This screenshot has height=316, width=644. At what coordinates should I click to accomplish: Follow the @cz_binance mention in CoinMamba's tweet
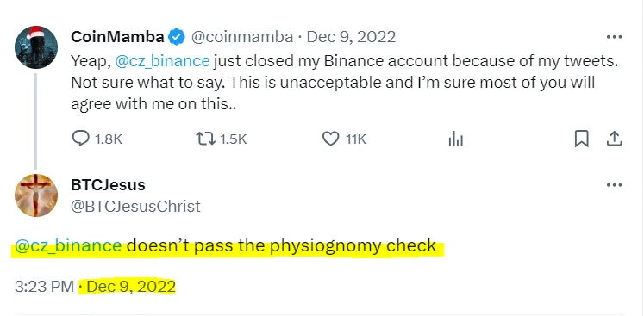pyautogui.click(x=163, y=61)
